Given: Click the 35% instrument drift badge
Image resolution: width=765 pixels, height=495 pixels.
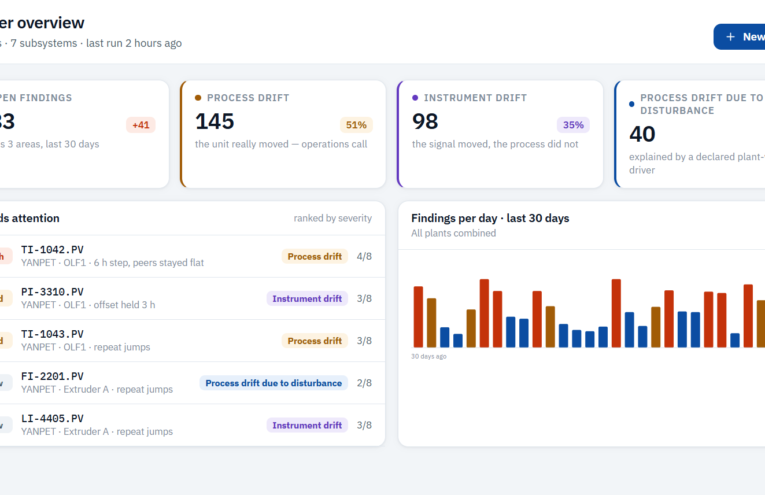Looking at the screenshot, I should click(x=573, y=125).
